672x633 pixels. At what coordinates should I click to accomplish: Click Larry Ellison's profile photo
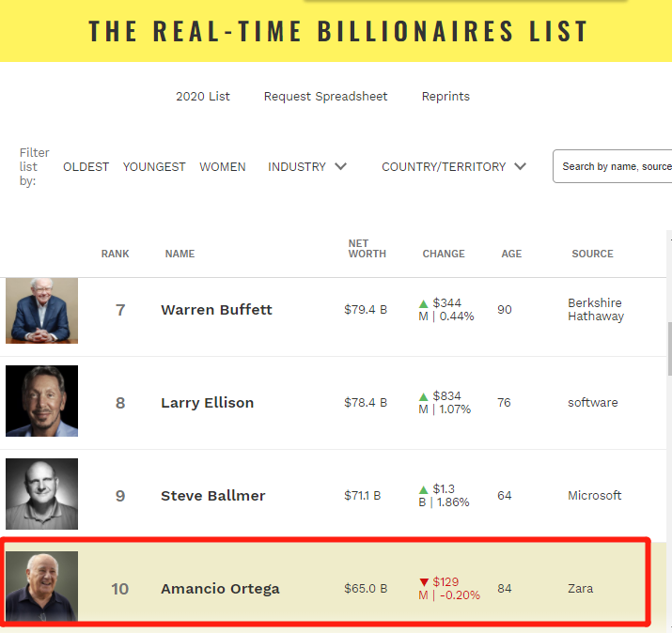[x=41, y=402]
